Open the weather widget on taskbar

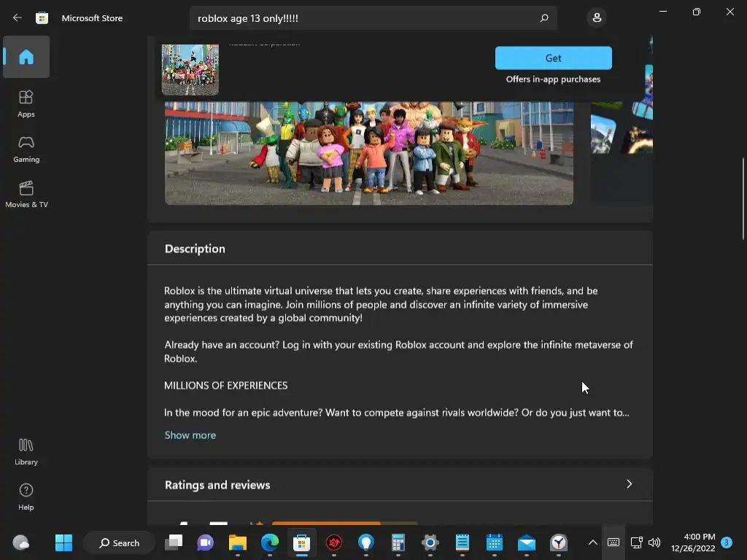[x=20, y=542]
